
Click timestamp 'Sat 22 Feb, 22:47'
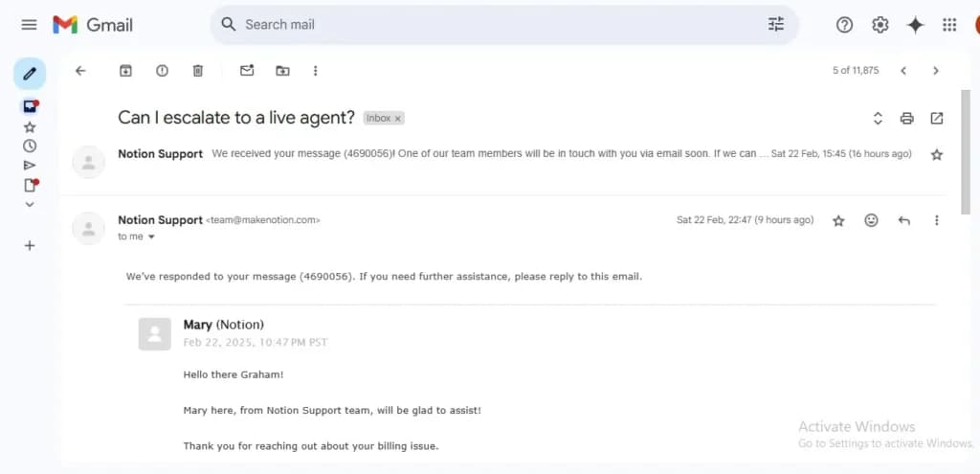coord(714,220)
